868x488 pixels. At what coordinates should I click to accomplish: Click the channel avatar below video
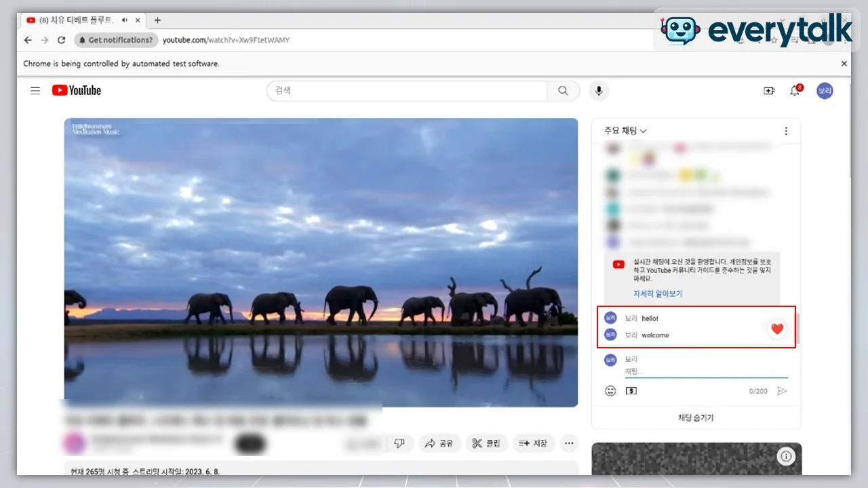pyautogui.click(x=74, y=443)
